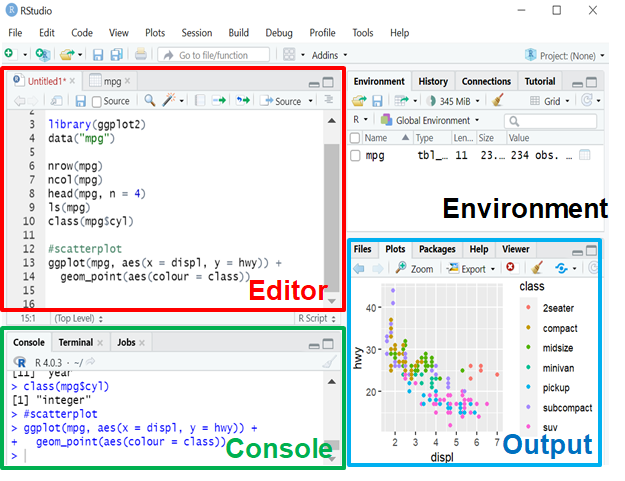
Task: Click the print icon in main toolbar
Action: tap(140, 54)
